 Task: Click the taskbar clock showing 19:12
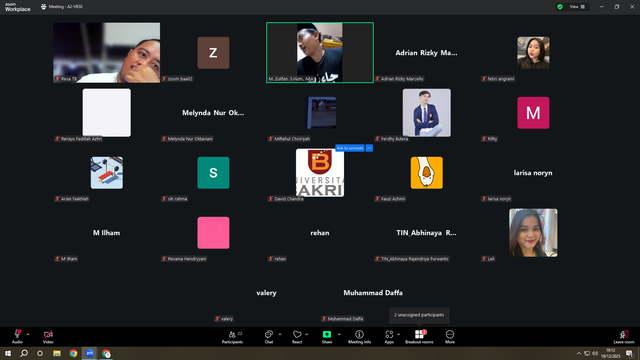(610, 353)
